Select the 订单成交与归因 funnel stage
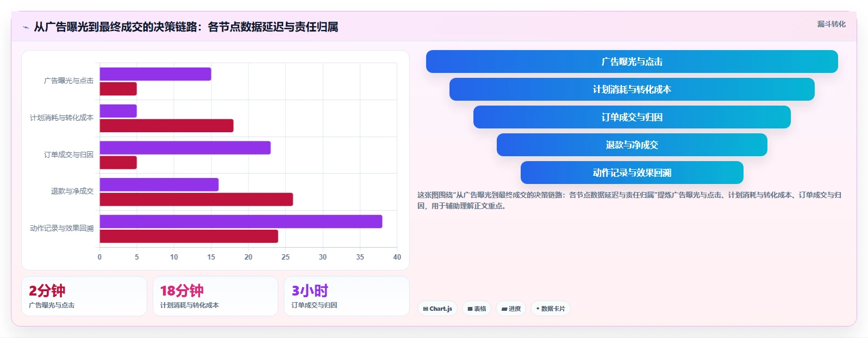The height and width of the screenshot is (338, 868). point(632,117)
